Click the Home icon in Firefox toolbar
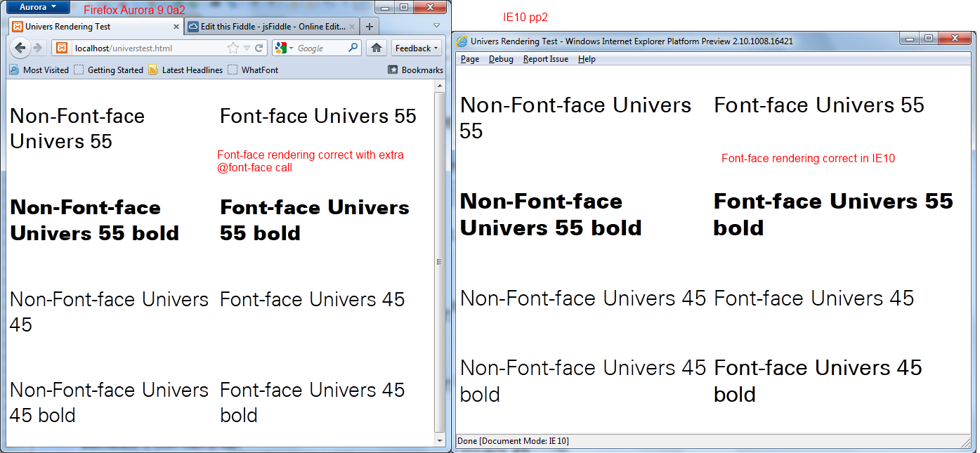The width and height of the screenshot is (980, 453). coord(377,48)
